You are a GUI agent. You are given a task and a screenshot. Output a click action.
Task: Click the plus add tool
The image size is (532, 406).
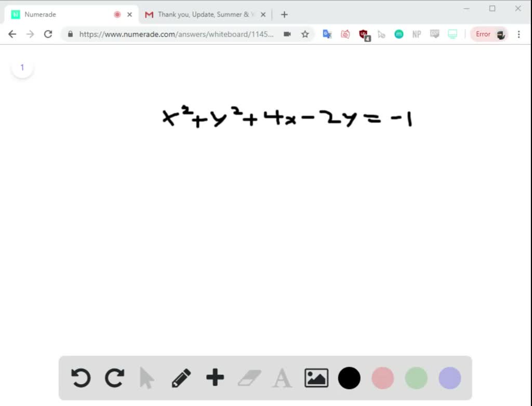(x=215, y=378)
